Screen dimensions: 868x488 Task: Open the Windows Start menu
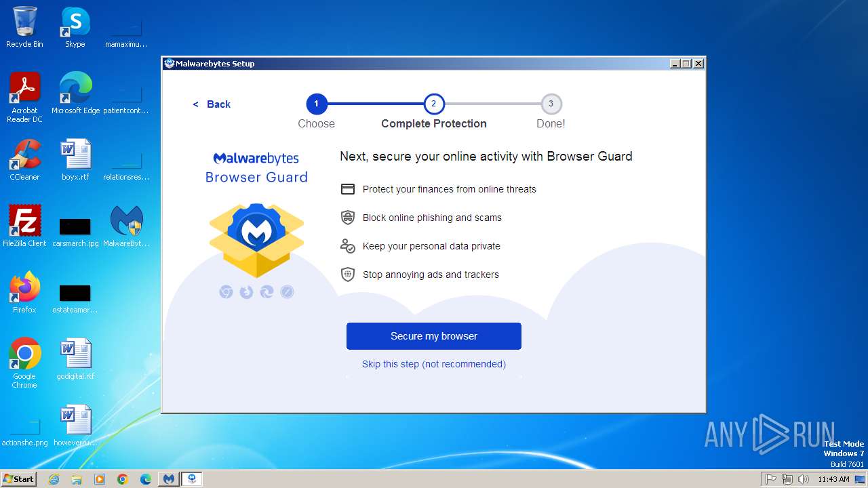point(18,479)
